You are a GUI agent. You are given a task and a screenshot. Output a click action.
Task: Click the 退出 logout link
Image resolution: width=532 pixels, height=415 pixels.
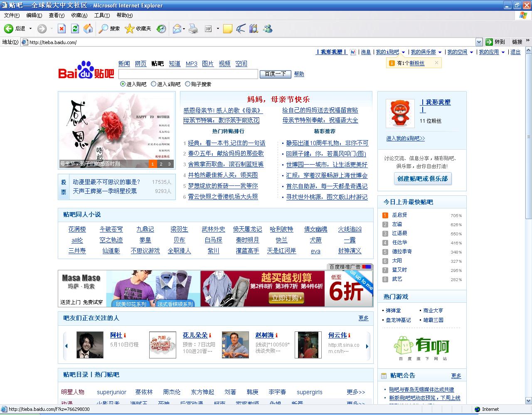515,52
